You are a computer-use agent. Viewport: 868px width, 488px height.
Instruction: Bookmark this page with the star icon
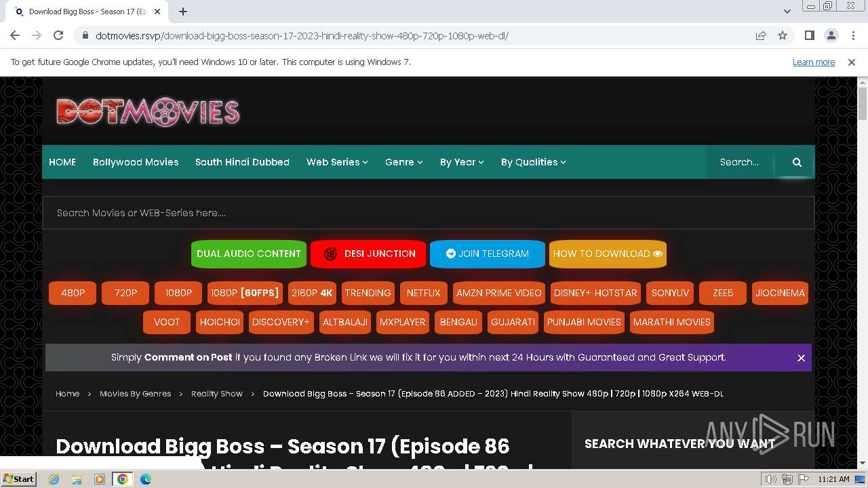[x=783, y=35]
